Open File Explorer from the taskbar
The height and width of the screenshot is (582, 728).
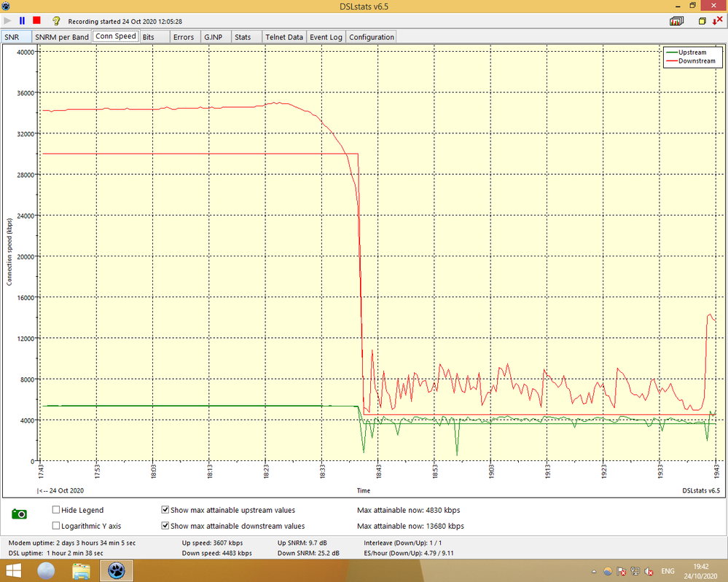click(81, 569)
